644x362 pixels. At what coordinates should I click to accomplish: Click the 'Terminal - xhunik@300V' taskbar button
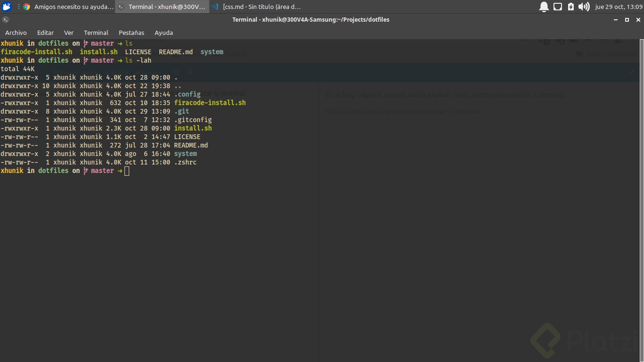(x=162, y=7)
